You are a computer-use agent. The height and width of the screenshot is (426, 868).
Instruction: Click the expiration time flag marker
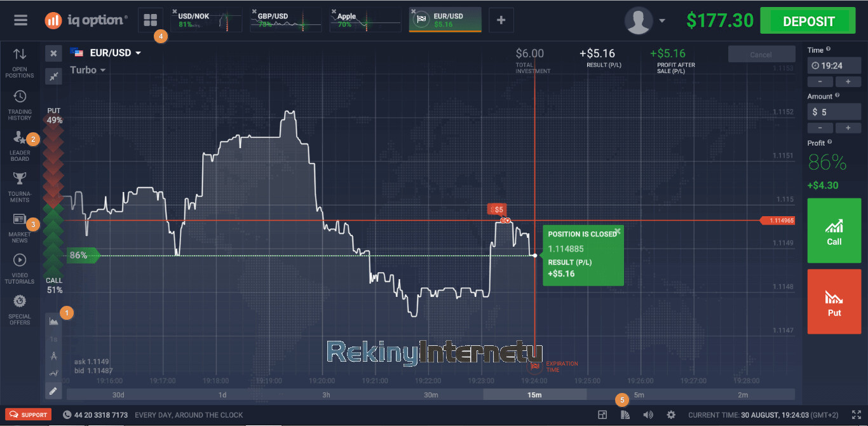535,366
